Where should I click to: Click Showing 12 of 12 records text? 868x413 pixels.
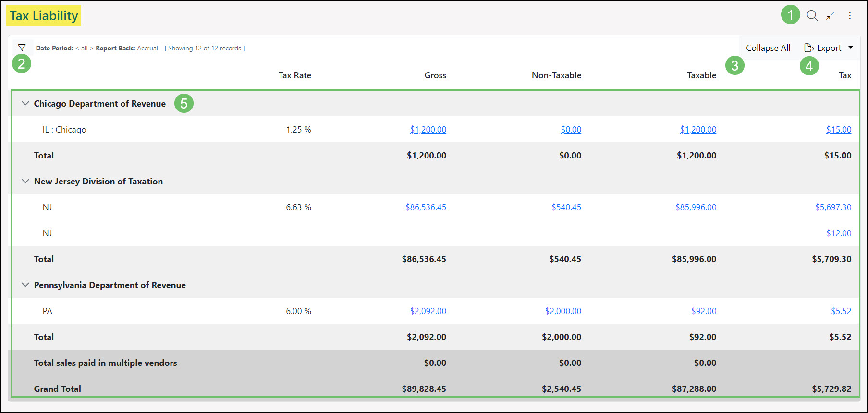pyautogui.click(x=205, y=48)
